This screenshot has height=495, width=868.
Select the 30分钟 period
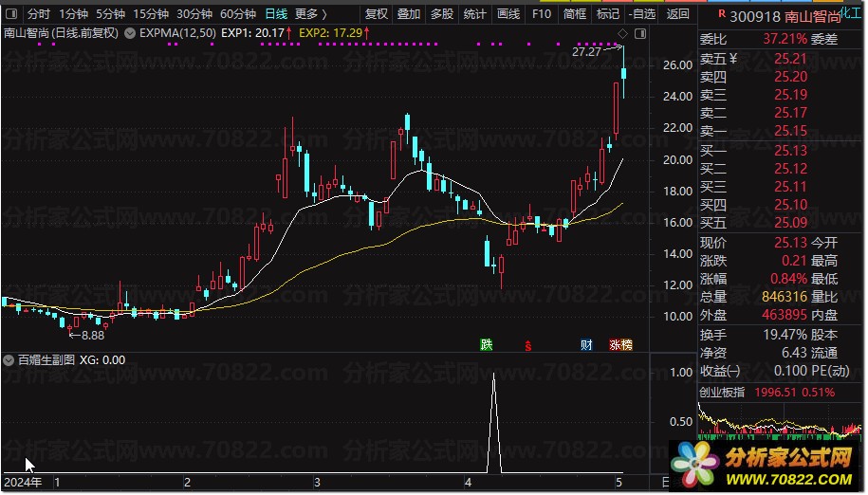click(194, 14)
